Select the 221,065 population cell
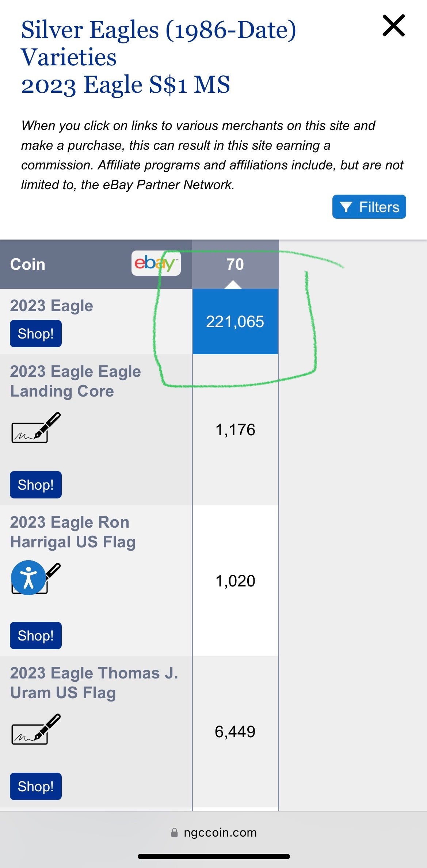This screenshot has width=427, height=868. (235, 322)
